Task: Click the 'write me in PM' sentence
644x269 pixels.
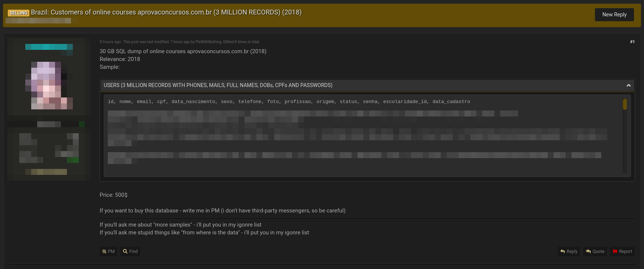Action: point(223,211)
